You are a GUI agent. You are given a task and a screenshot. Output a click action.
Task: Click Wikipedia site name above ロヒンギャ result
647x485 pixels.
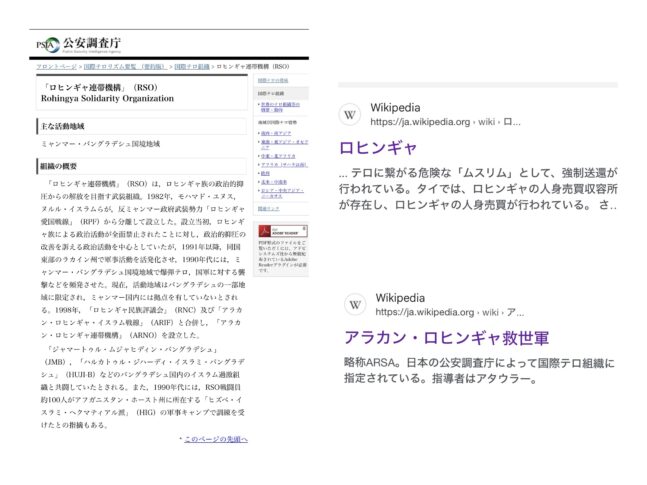click(x=395, y=107)
